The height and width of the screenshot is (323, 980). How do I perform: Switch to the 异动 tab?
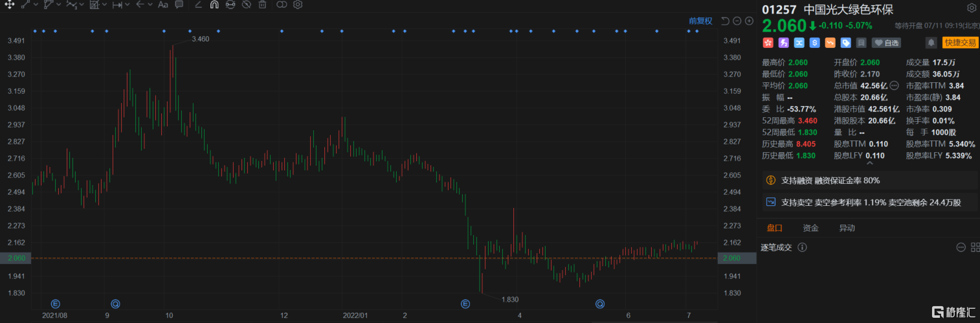pyautogui.click(x=847, y=228)
